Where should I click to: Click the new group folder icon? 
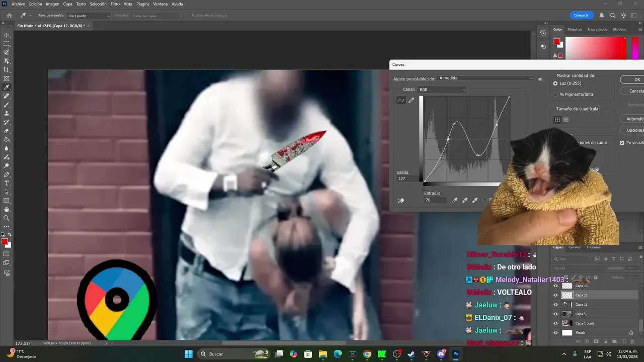click(x=614, y=341)
